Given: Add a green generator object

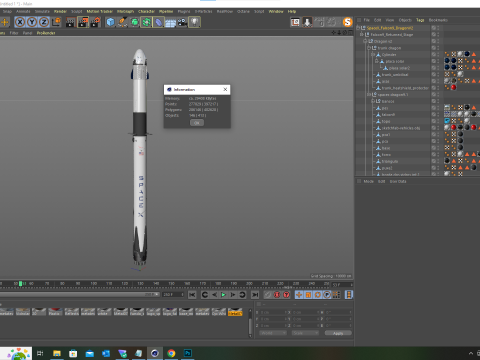Looking at the screenshot, I should click(134, 22).
